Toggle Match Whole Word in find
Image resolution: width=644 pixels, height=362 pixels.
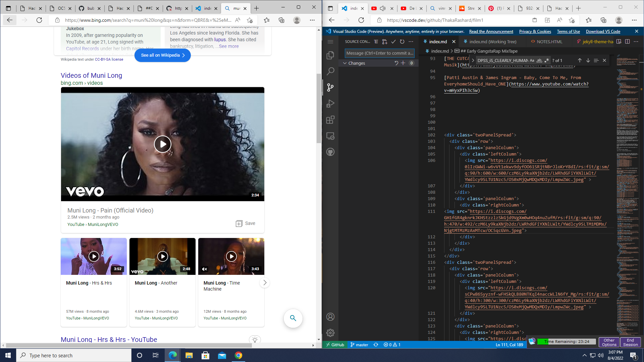(x=539, y=61)
